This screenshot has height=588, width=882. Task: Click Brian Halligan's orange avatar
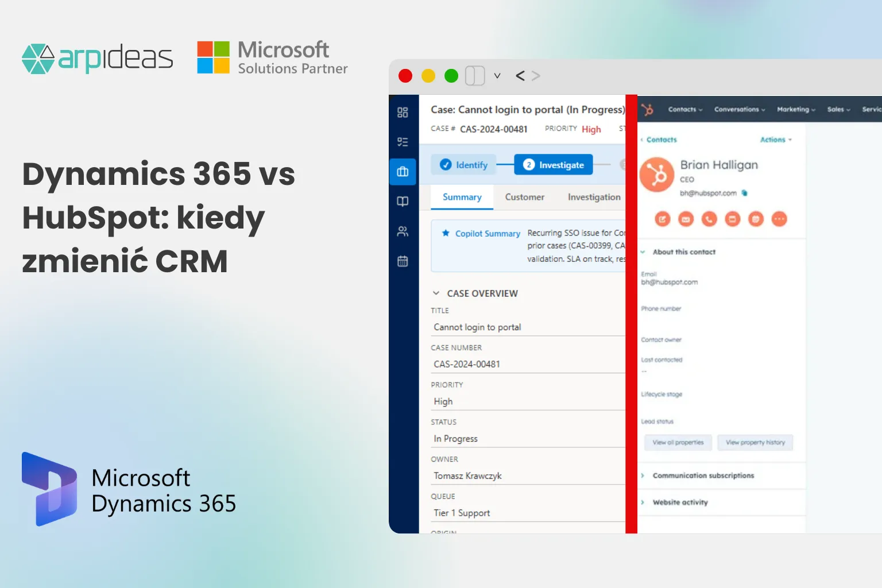pos(657,175)
